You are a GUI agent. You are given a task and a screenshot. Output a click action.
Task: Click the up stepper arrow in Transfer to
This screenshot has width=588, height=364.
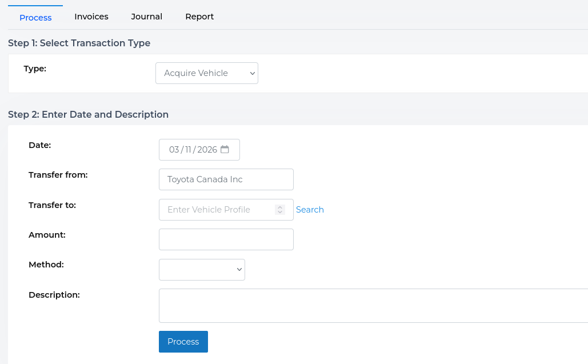tap(281, 207)
